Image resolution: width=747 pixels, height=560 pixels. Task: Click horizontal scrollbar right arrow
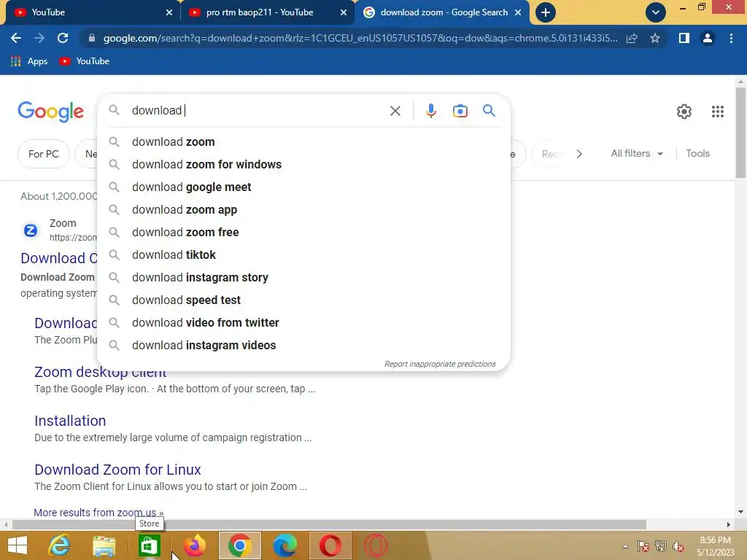pyautogui.click(x=729, y=524)
